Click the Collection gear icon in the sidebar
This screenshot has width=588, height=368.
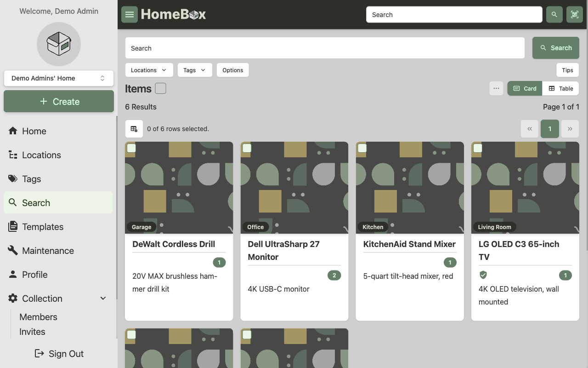13,298
